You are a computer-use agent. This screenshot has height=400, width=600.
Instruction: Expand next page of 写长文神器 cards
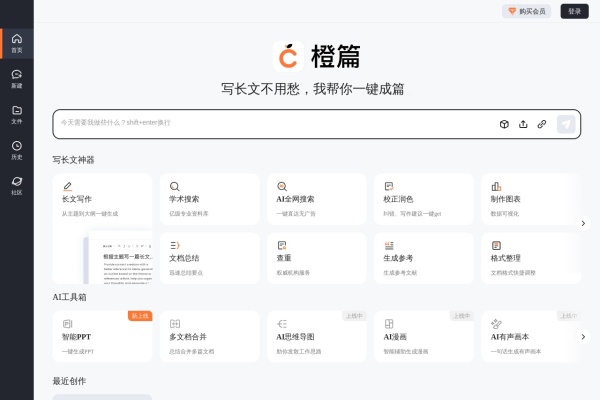(x=583, y=223)
